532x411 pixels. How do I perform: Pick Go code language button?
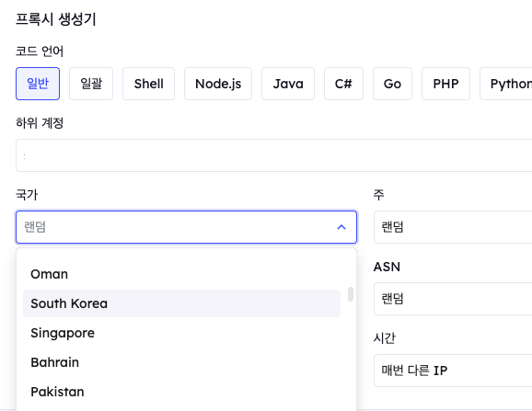click(392, 84)
